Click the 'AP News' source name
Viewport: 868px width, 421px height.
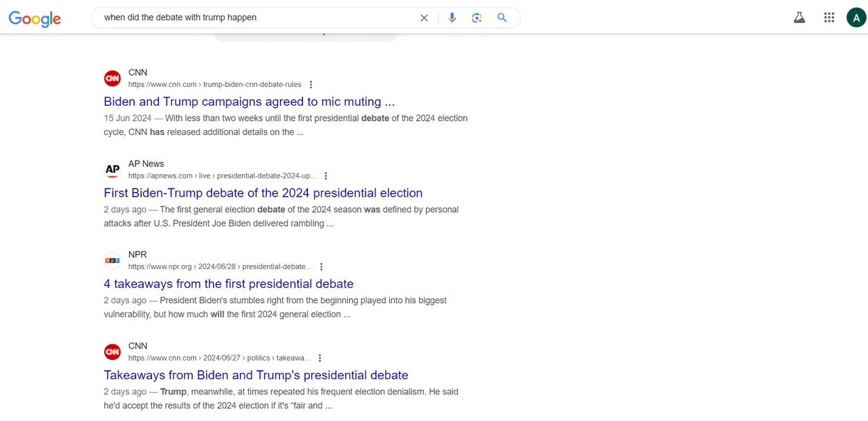[146, 163]
